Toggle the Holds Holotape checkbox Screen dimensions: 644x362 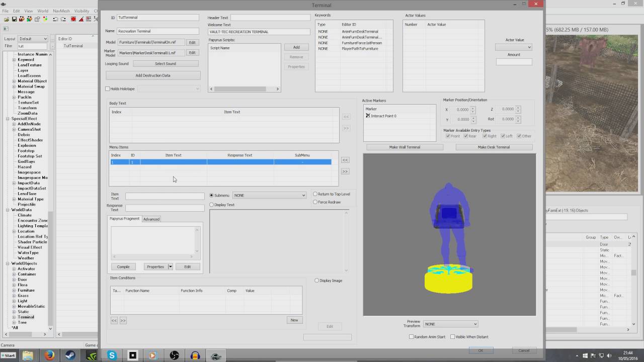pyautogui.click(x=107, y=88)
